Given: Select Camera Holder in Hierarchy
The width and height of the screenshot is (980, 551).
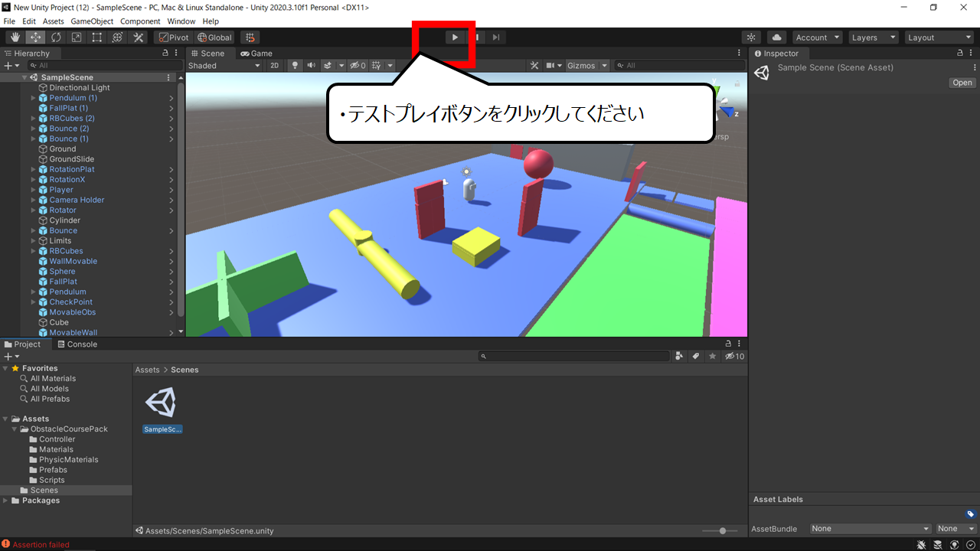Looking at the screenshot, I should point(77,200).
